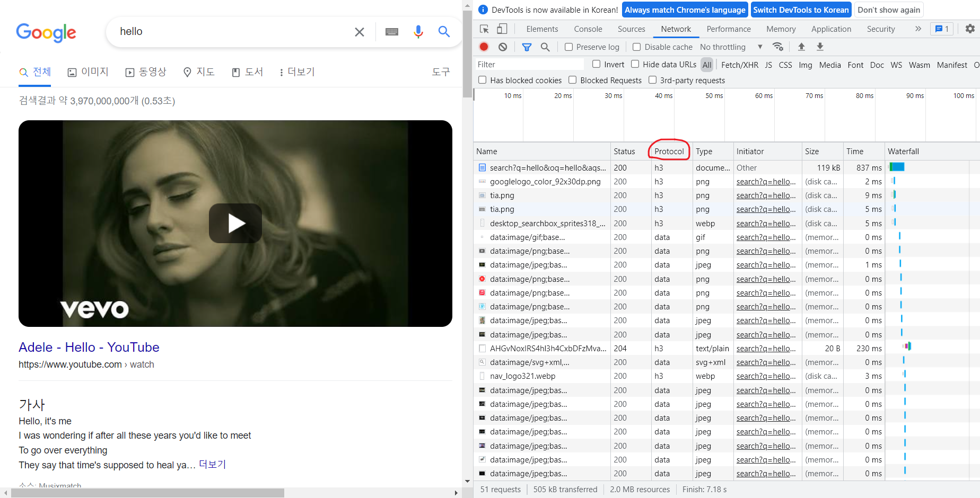Show more DevTools tabs chevron
The height and width of the screenshot is (498, 980).
918,29
